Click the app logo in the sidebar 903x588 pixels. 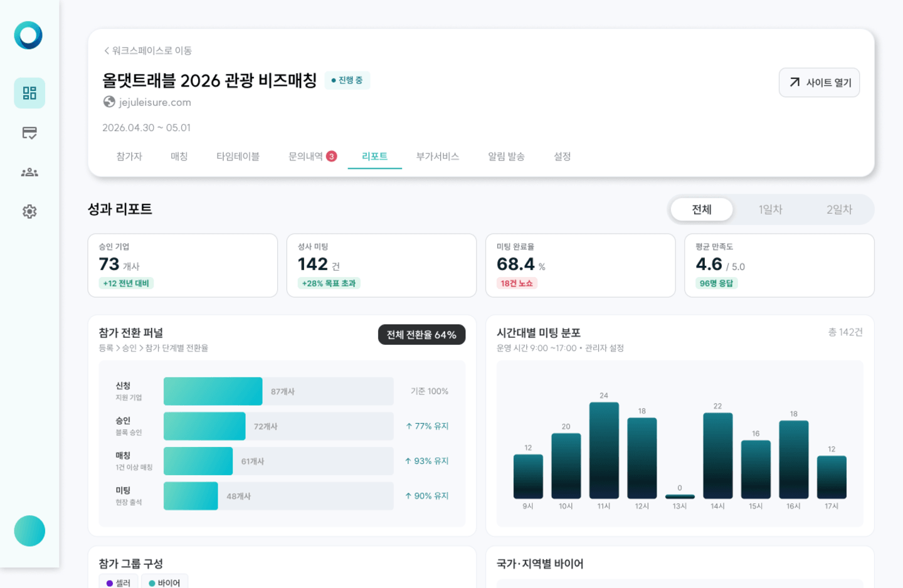pyautogui.click(x=28, y=35)
